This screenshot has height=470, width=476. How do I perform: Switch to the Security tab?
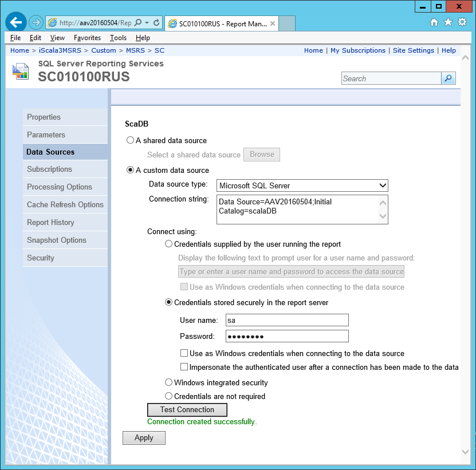point(65,258)
